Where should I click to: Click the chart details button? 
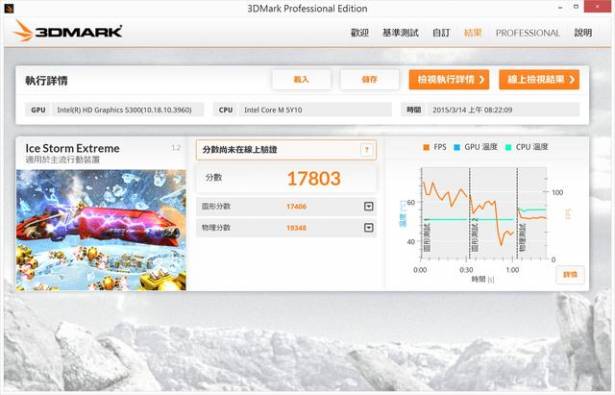(x=570, y=275)
